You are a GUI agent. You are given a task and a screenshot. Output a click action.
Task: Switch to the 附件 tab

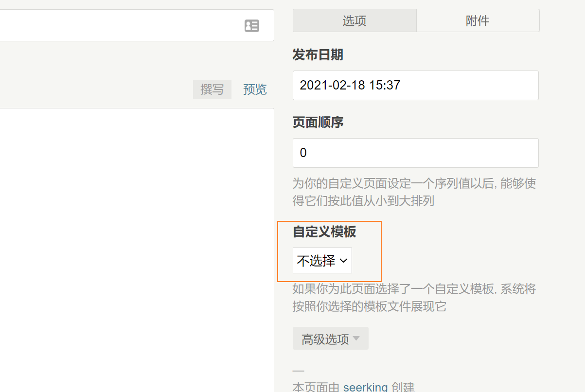[x=478, y=20]
